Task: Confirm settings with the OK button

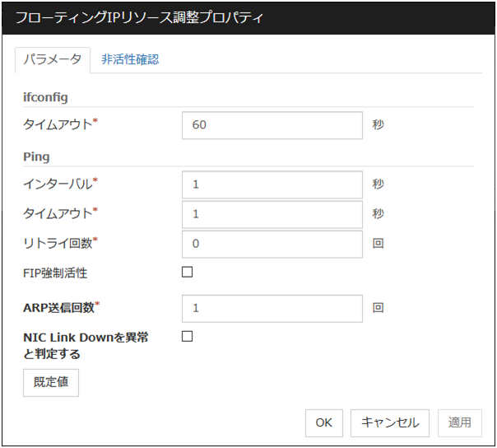Action: pyautogui.click(x=324, y=422)
